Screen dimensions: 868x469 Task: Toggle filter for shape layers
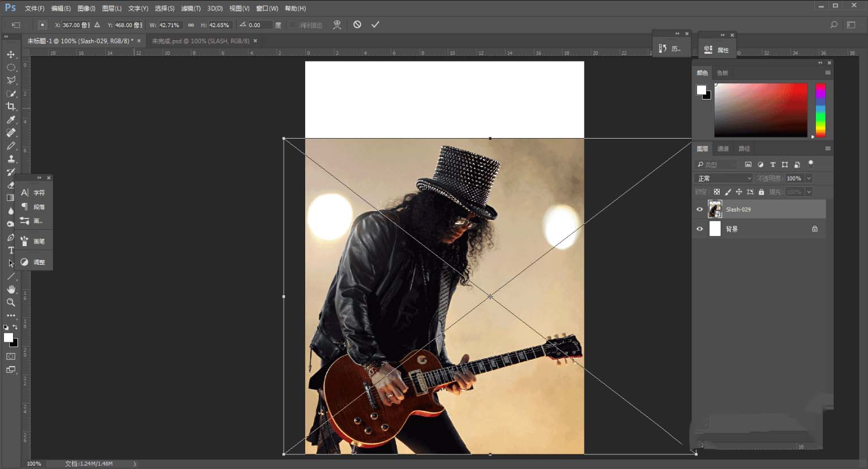[785, 165]
